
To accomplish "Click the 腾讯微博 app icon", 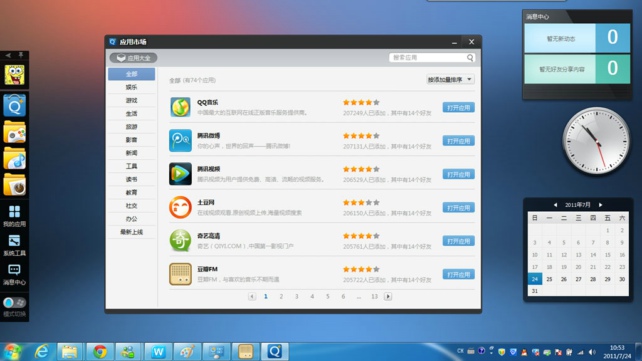I will [180, 140].
